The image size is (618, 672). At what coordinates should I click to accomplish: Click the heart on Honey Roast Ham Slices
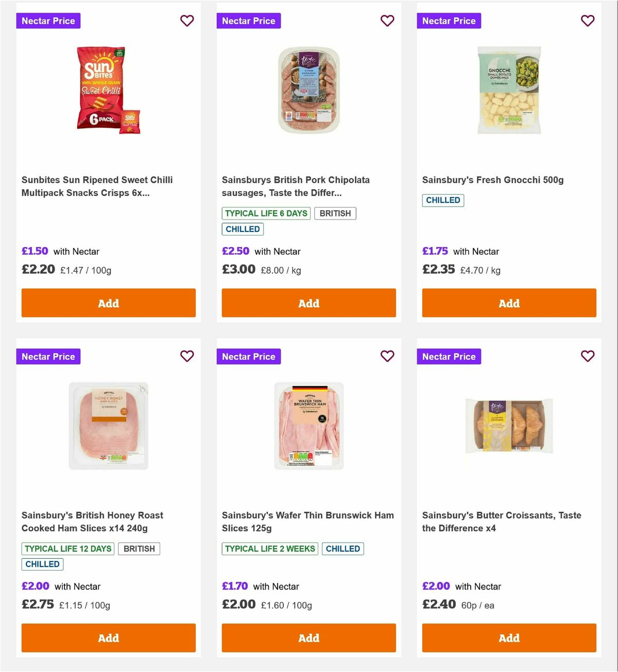point(187,356)
